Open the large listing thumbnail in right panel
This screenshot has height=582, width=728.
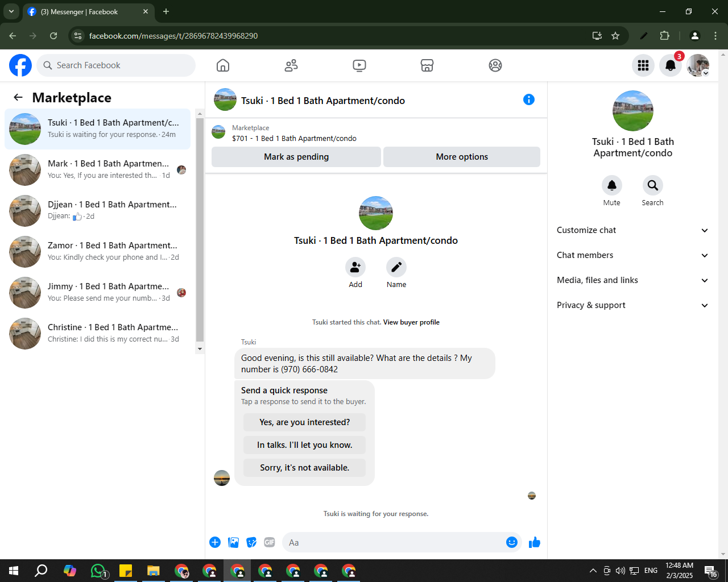tap(633, 111)
